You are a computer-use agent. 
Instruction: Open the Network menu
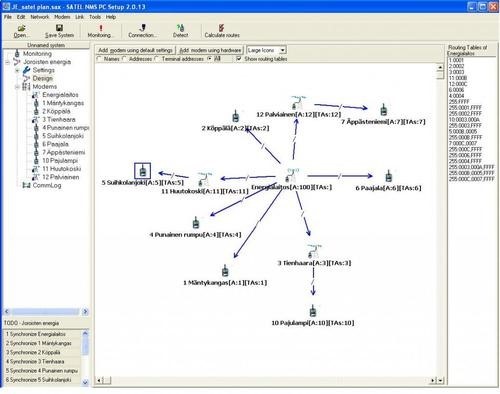(x=40, y=17)
